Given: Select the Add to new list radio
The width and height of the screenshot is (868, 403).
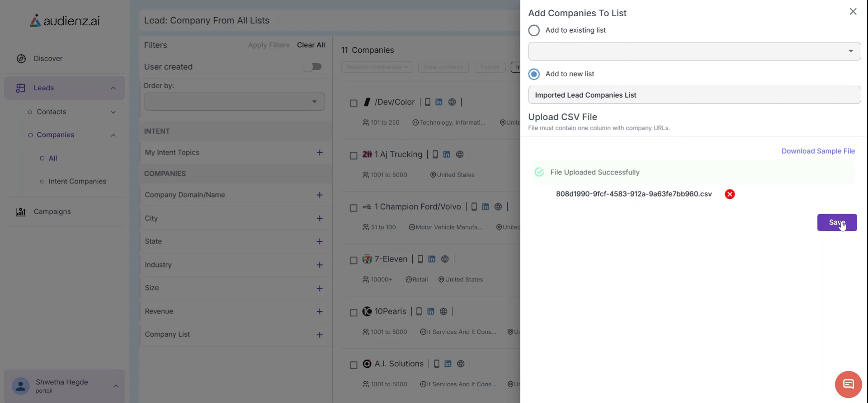Looking at the screenshot, I should pos(534,74).
